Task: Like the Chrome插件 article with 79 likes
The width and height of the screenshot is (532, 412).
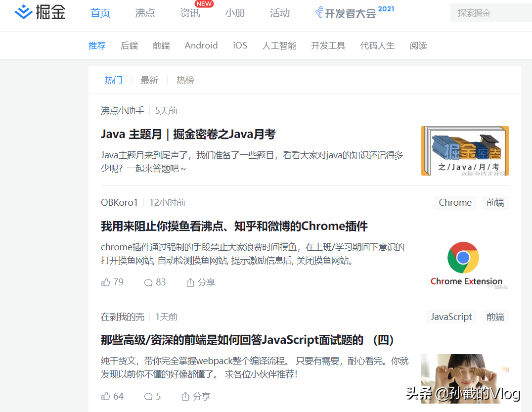Action: (x=112, y=282)
